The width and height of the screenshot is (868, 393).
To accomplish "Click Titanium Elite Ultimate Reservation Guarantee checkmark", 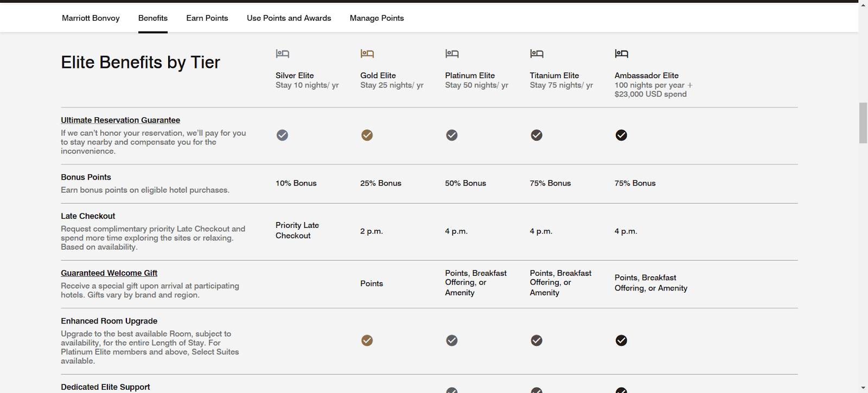I will pyautogui.click(x=537, y=135).
